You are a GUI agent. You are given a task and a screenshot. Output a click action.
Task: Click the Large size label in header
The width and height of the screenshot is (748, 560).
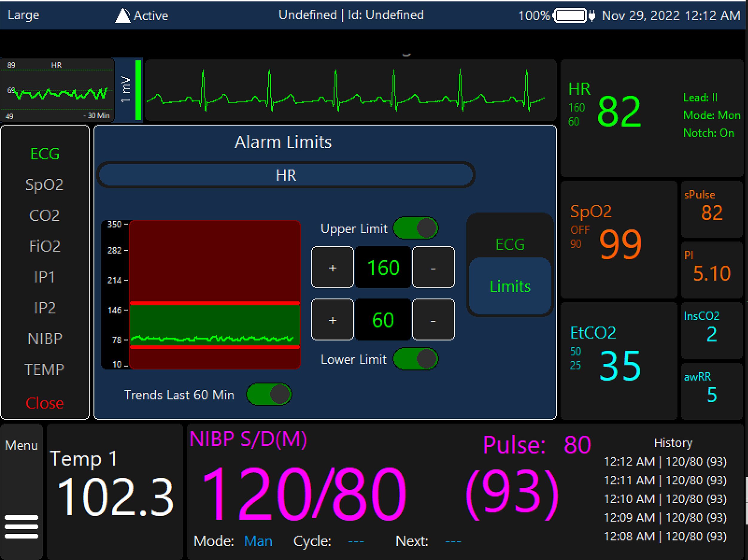(23, 15)
